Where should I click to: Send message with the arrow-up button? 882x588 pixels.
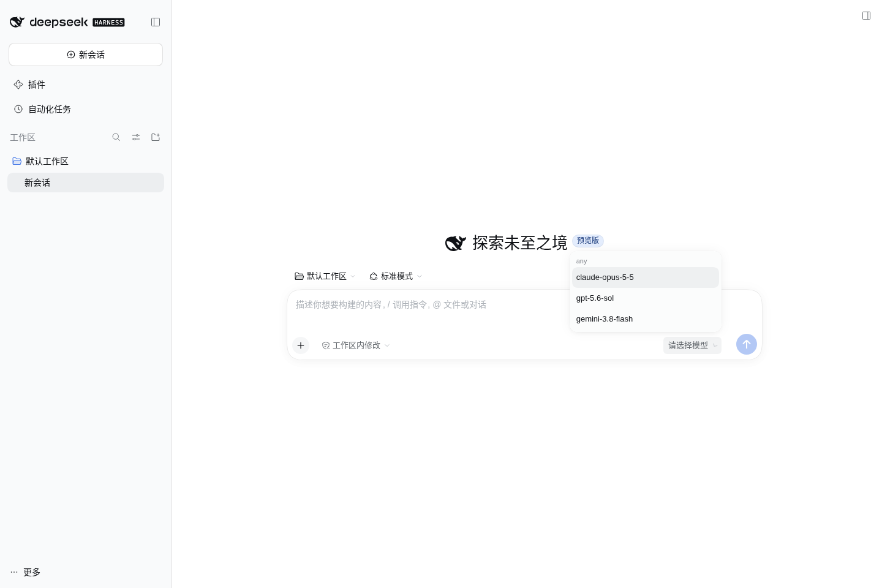[x=747, y=344]
